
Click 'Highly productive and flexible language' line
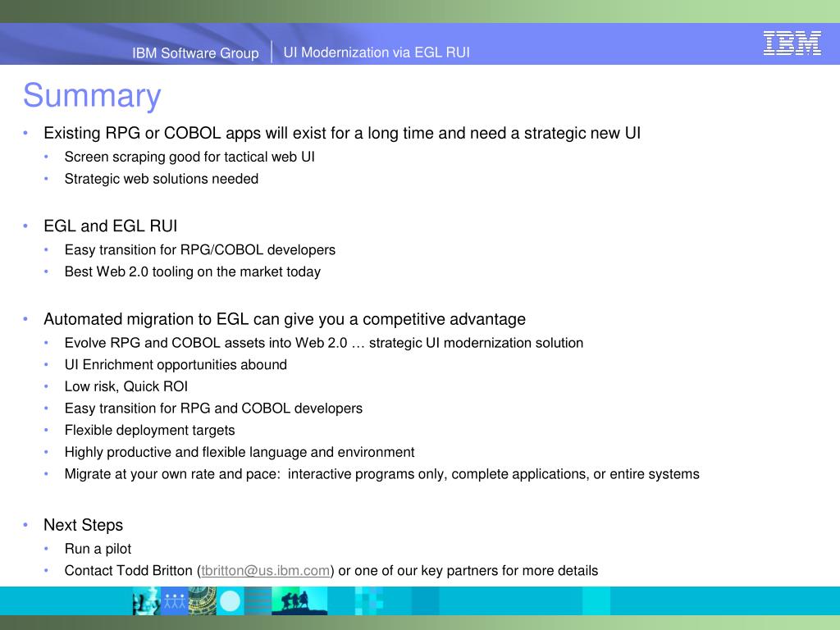tap(240, 452)
